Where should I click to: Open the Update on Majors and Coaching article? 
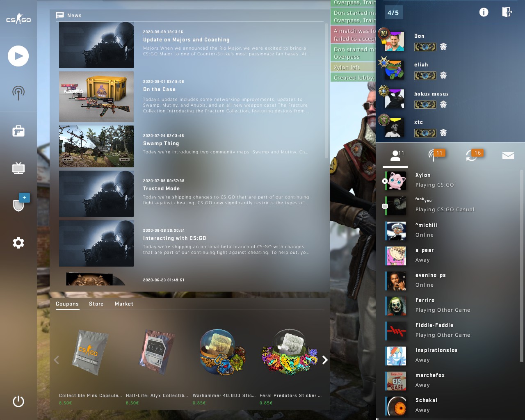pos(186,40)
